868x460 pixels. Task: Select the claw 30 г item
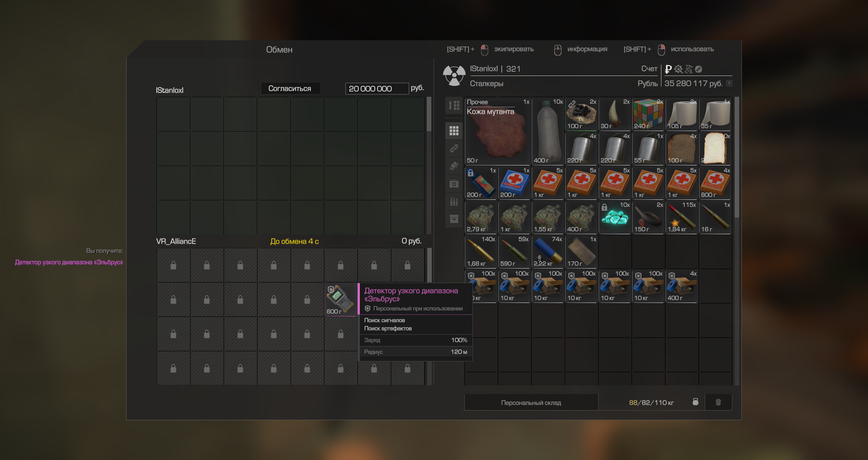[615, 114]
